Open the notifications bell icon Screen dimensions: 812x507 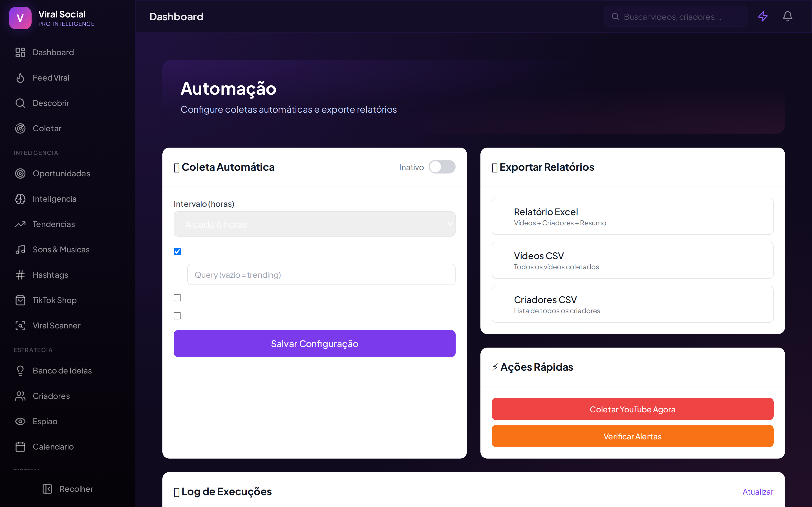[x=787, y=16]
